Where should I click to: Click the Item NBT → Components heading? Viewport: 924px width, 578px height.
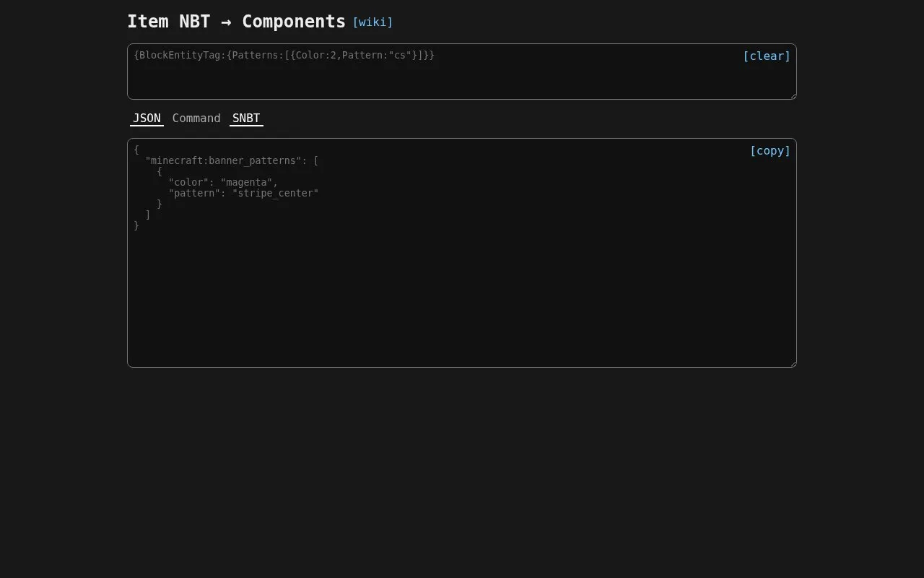(237, 22)
